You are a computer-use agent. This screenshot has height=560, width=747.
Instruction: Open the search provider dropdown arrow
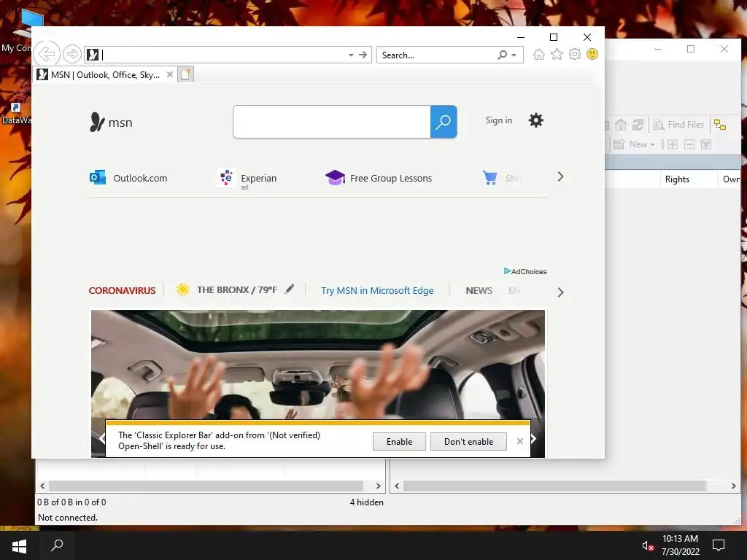click(514, 55)
